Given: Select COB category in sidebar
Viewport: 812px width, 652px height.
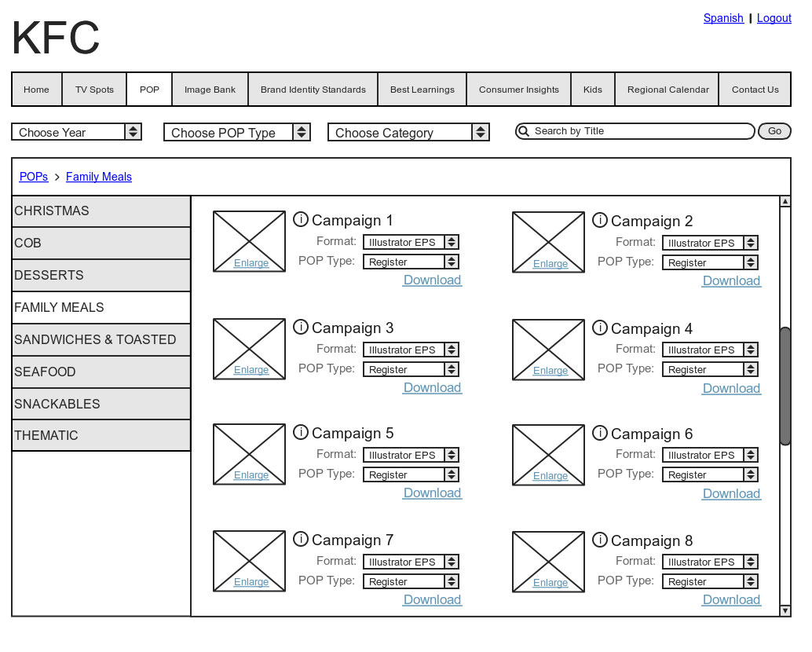Looking at the screenshot, I should [101, 243].
